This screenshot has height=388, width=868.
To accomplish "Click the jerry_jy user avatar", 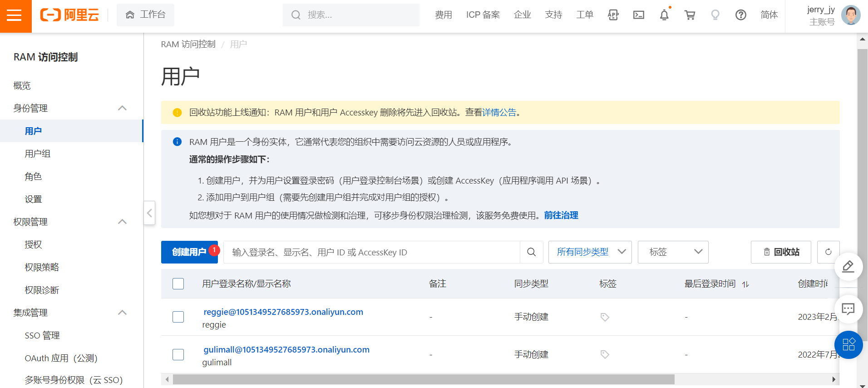I will click(x=851, y=15).
